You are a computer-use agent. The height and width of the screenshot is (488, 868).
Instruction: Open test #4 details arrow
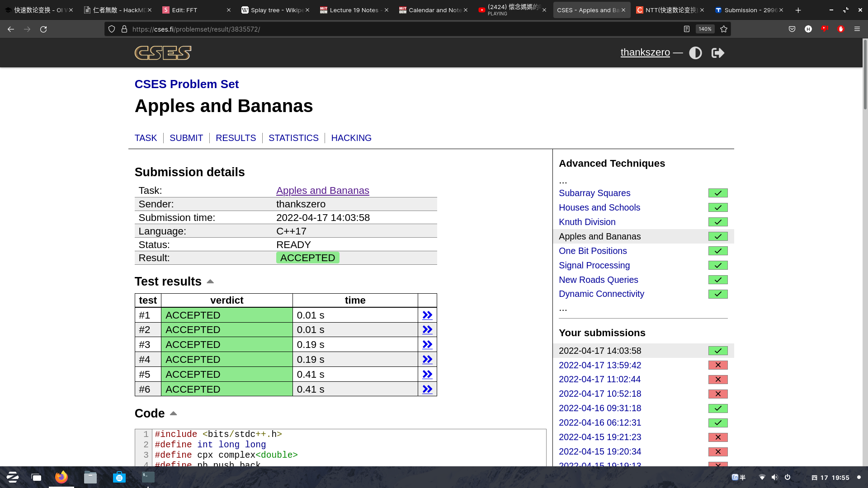tap(427, 359)
